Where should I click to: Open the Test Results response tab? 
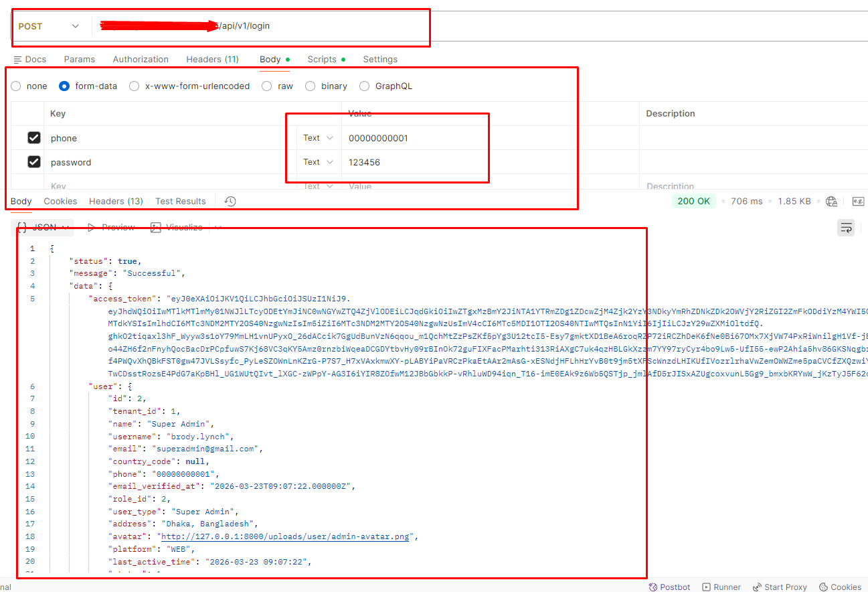(x=180, y=201)
